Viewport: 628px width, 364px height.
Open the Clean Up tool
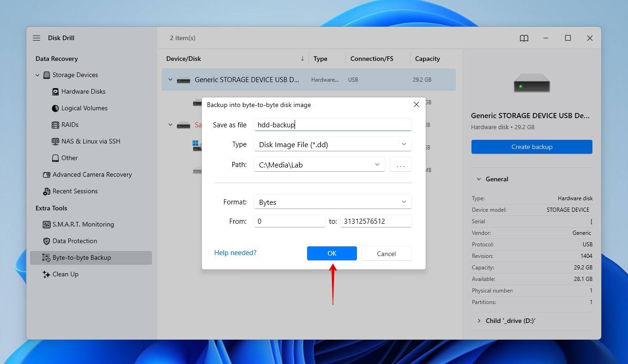click(x=65, y=274)
